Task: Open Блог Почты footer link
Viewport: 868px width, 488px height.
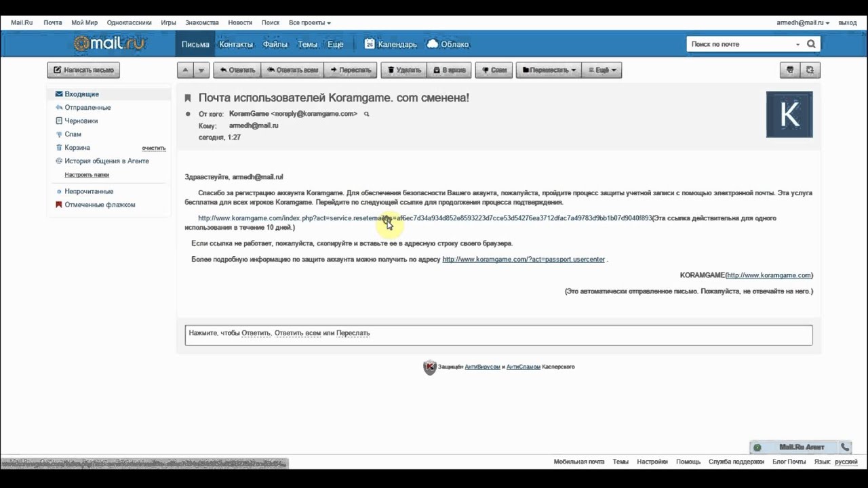Action: (x=789, y=462)
